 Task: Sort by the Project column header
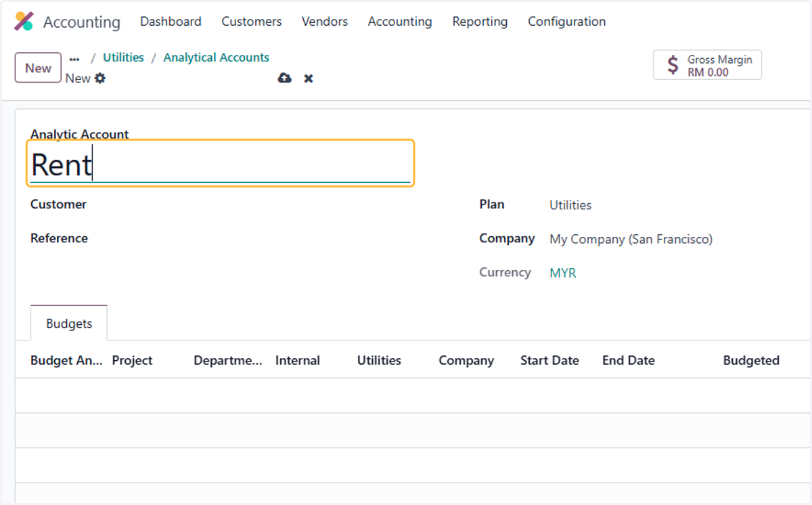click(x=132, y=360)
